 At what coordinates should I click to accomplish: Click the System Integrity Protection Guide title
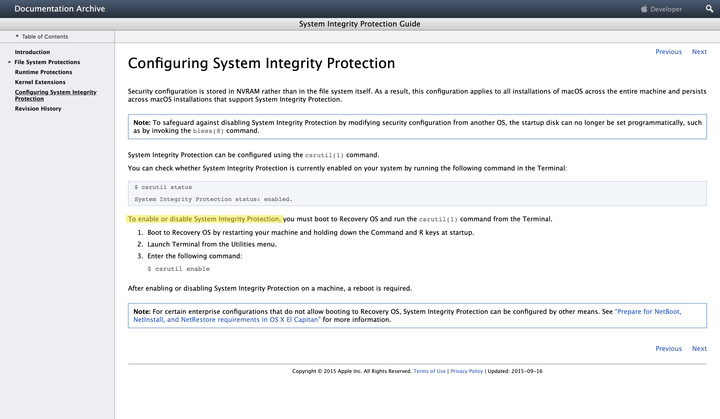[360, 24]
